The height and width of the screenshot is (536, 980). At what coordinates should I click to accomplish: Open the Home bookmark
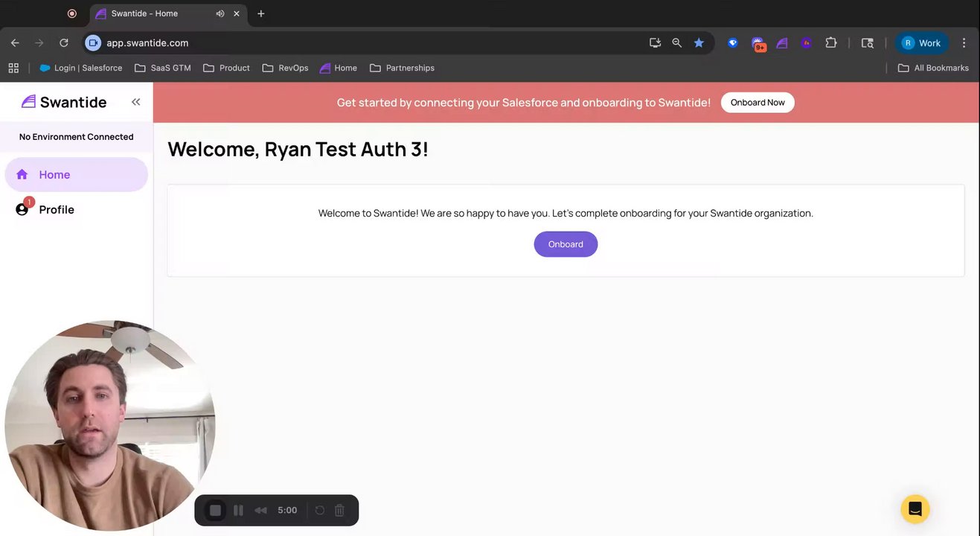[x=339, y=68]
